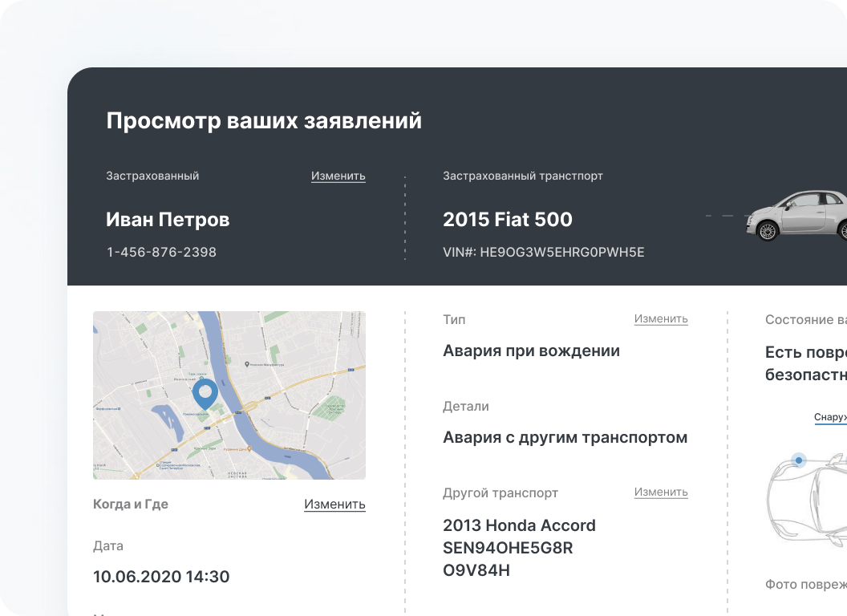Click the Fiat 500 car image

point(796,215)
